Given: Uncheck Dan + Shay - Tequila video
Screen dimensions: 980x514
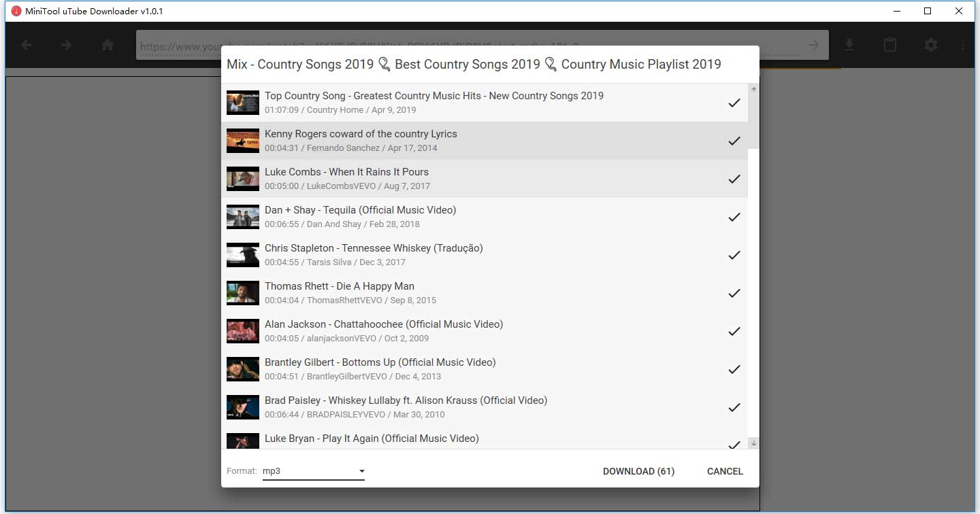Looking at the screenshot, I should (x=734, y=217).
